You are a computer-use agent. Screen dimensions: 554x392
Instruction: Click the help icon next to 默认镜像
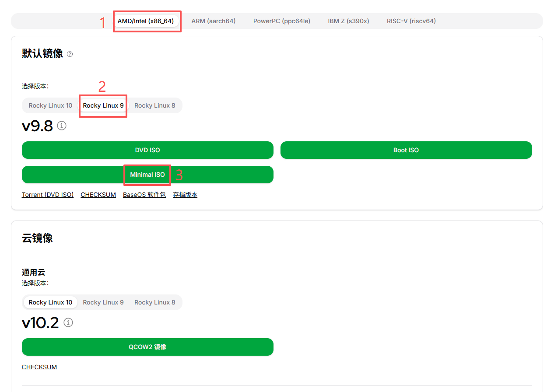point(70,54)
